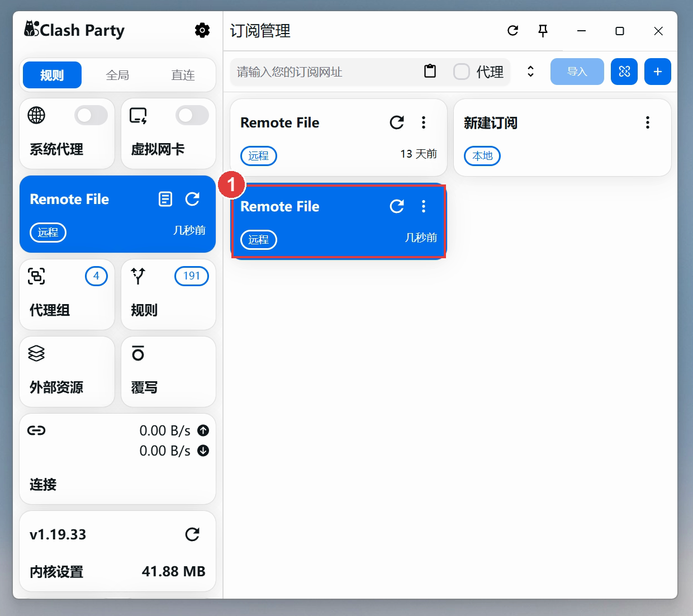Open the profile file icon in sidebar Remote File card
The image size is (693, 616).
pyautogui.click(x=165, y=199)
